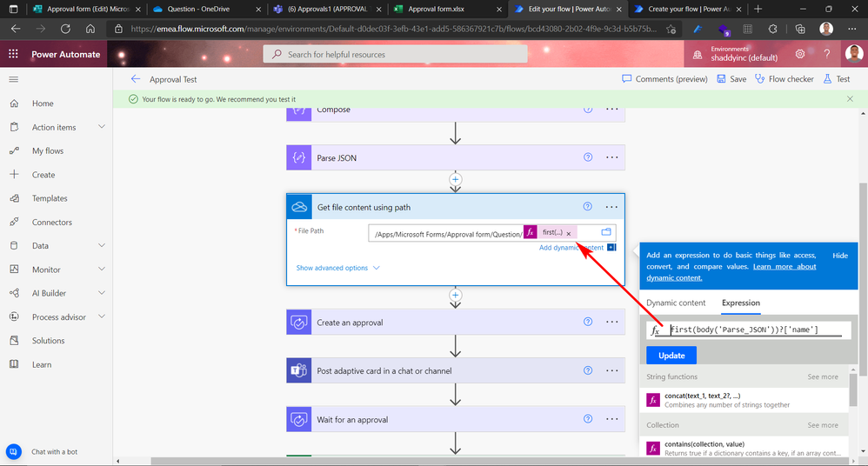This screenshot has width=868, height=466.
Task: See more Collection functions
Action: (x=823, y=425)
